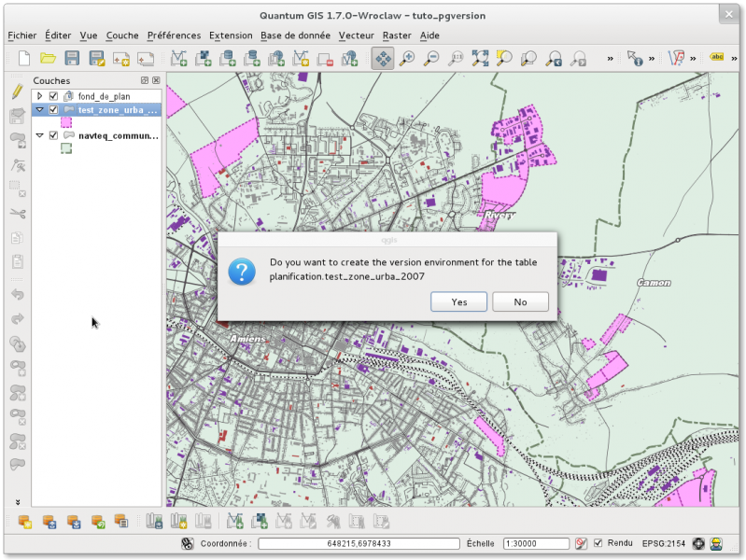
Task: Select the Pan Map hand tool
Action: pyautogui.click(x=382, y=59)
